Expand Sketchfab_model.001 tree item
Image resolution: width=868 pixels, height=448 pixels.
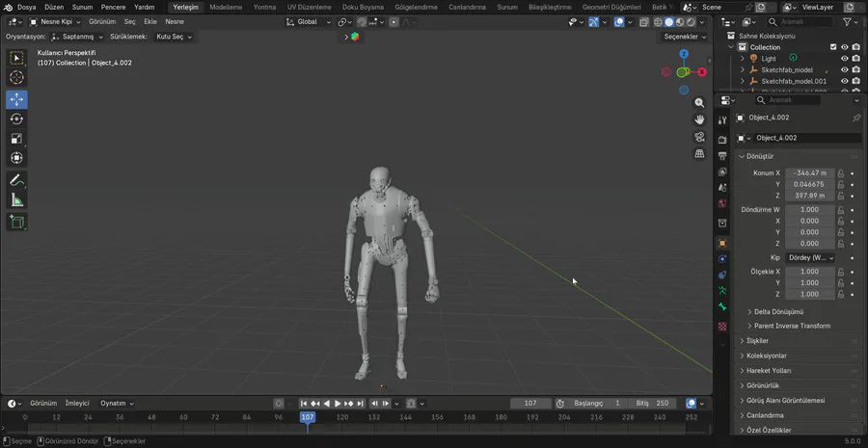(743, 81)
